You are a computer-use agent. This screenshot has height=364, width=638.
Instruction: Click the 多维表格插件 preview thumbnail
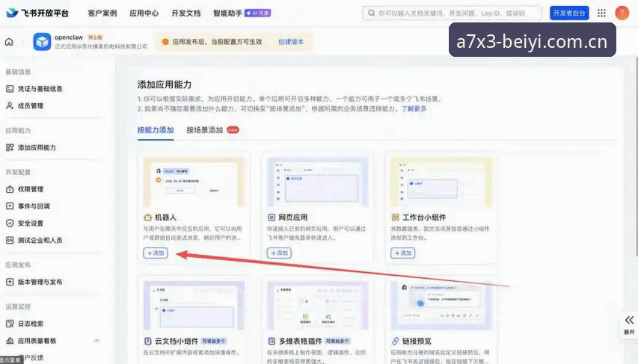pos(318,306)
